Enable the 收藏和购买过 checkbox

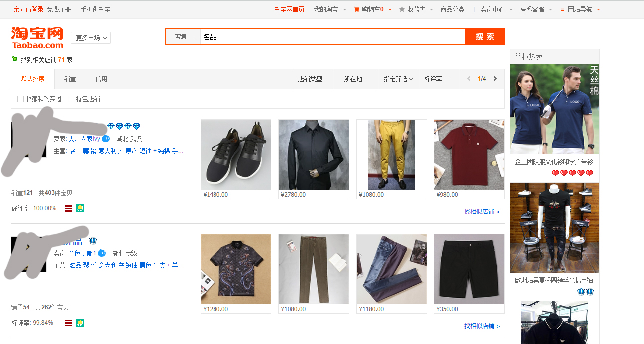(x=20, y=99)
